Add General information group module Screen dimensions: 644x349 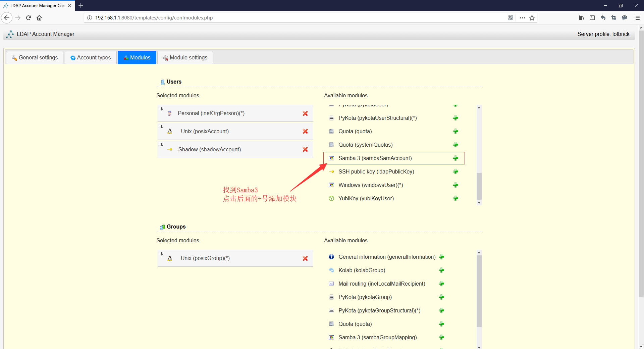(441, 257)
